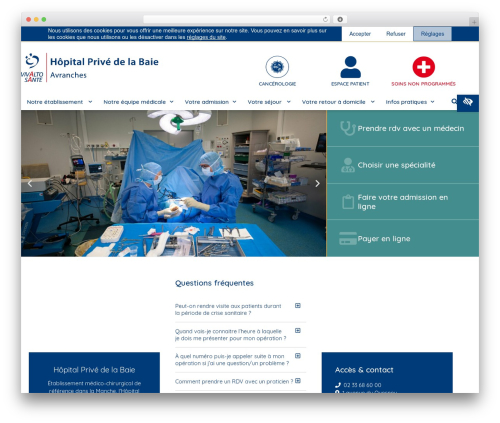Open the Votre admission dropdown menu
The image size is (500, 423).
(210, 102)
